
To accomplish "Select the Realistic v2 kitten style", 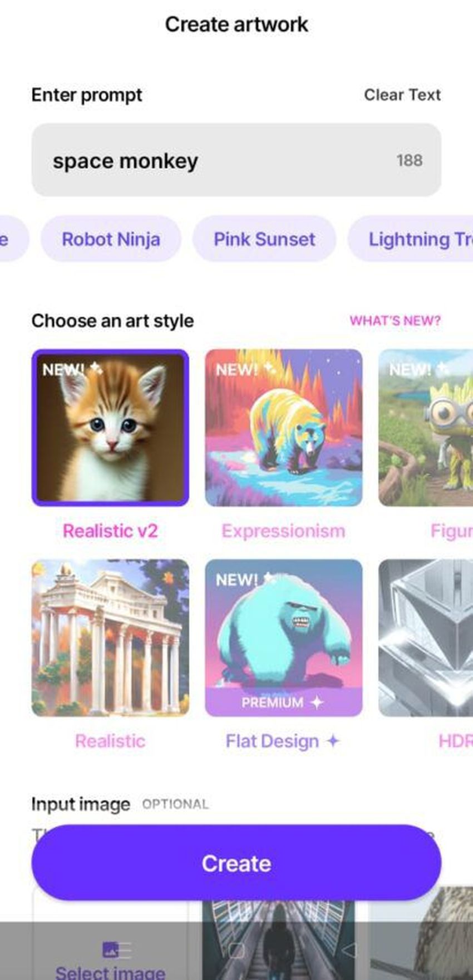I will (110, 428).
